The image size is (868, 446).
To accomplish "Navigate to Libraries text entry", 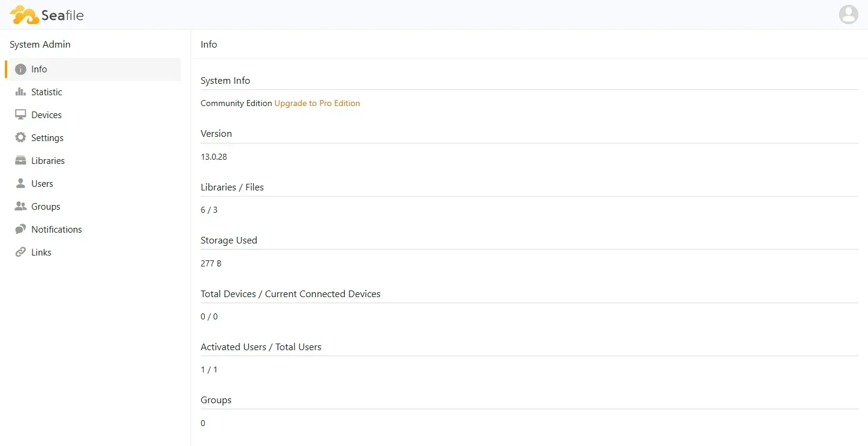I will (x=48, y=161).
